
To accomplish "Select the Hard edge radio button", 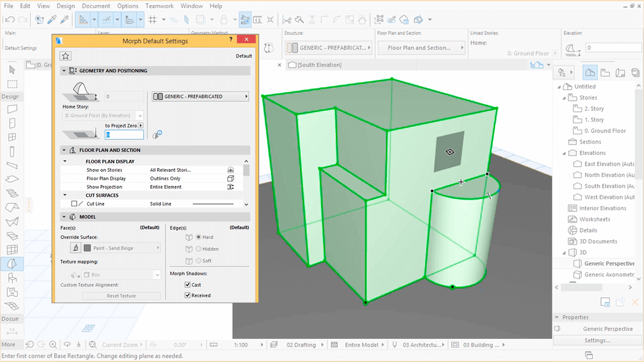I will 199,237.
